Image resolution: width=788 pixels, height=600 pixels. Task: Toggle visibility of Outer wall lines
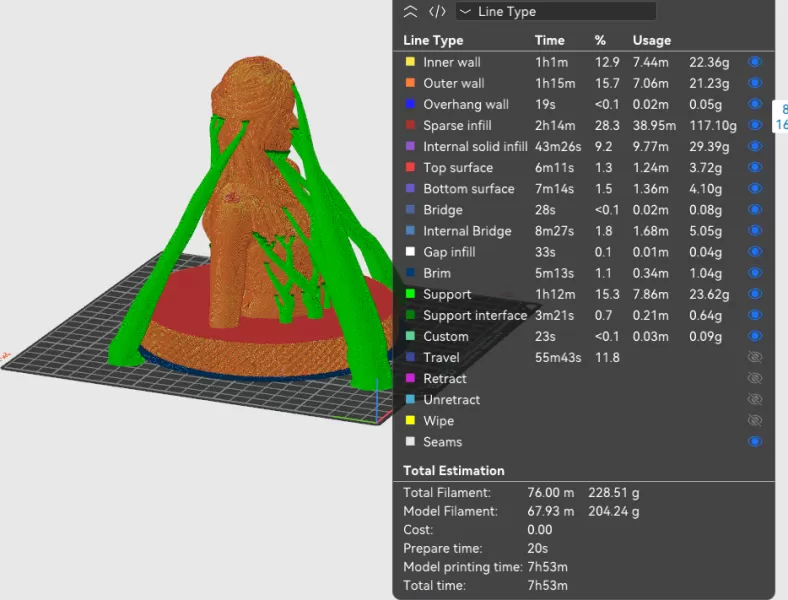[755, 83]
